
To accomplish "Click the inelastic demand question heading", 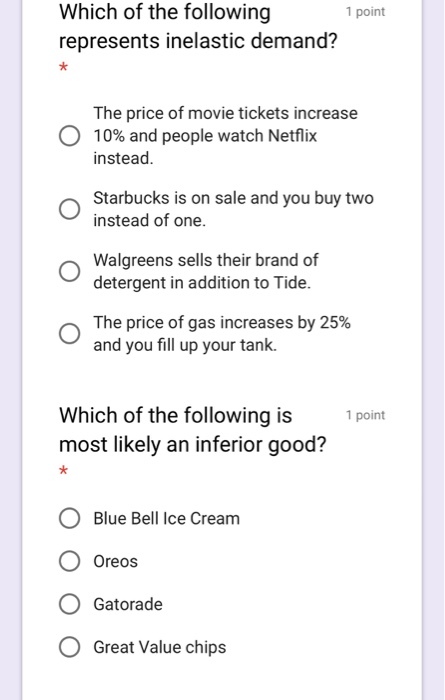I will point(198,26).
